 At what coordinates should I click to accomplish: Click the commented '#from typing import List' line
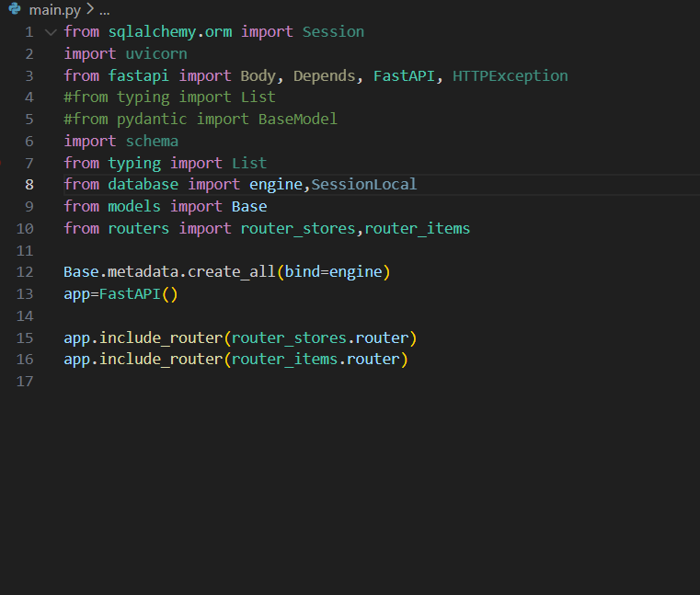pyautogui.click(x=169, y=97)
